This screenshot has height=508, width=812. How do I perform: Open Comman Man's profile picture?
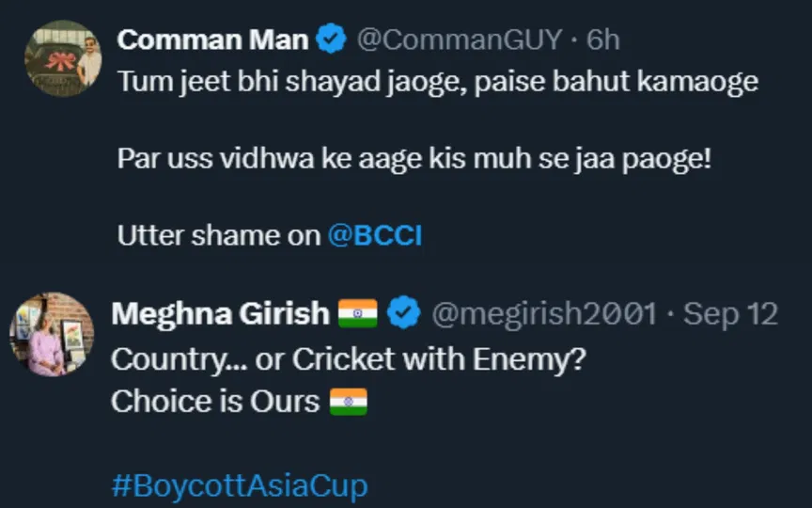pos(63,58)
